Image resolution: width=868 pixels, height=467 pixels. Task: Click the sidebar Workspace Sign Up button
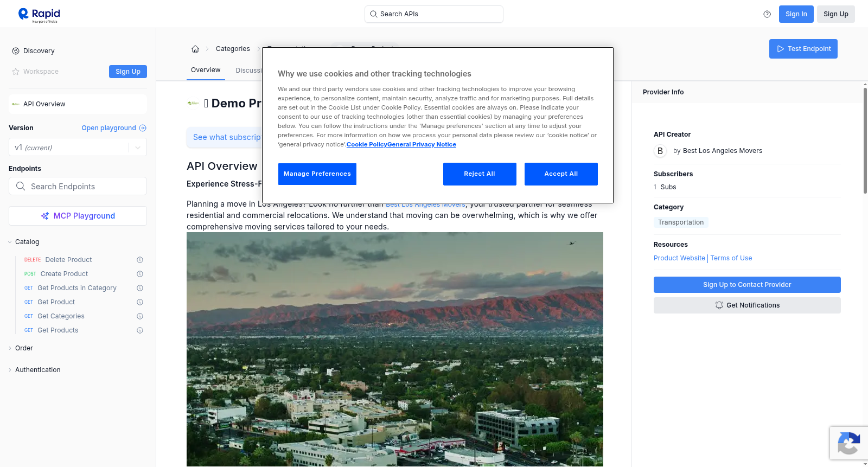tap(128, 72)
